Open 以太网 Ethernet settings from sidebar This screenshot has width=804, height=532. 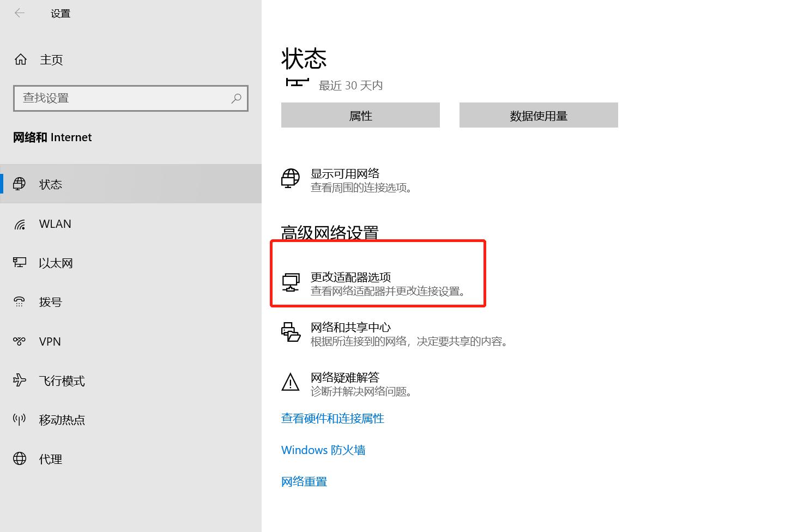pos(20,263)
